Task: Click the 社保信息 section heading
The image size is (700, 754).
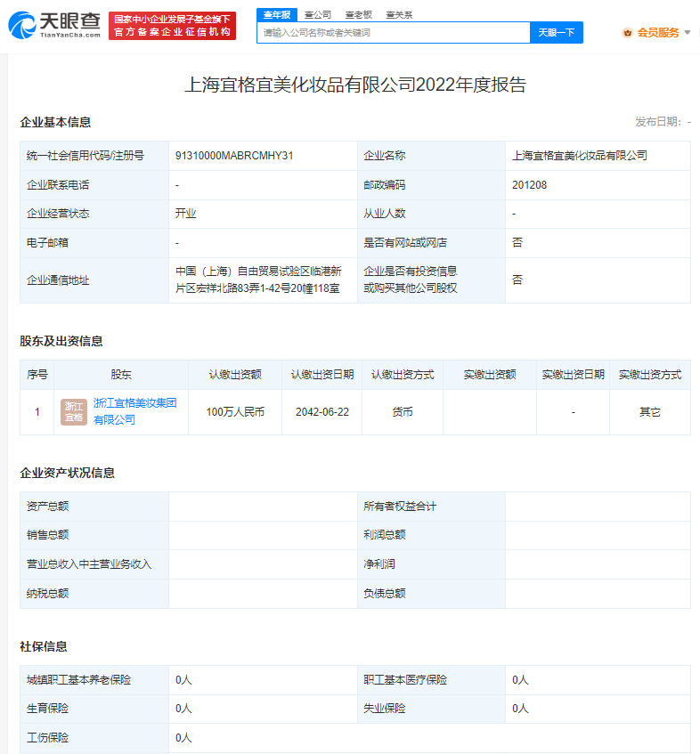Action: coord(44,646)
